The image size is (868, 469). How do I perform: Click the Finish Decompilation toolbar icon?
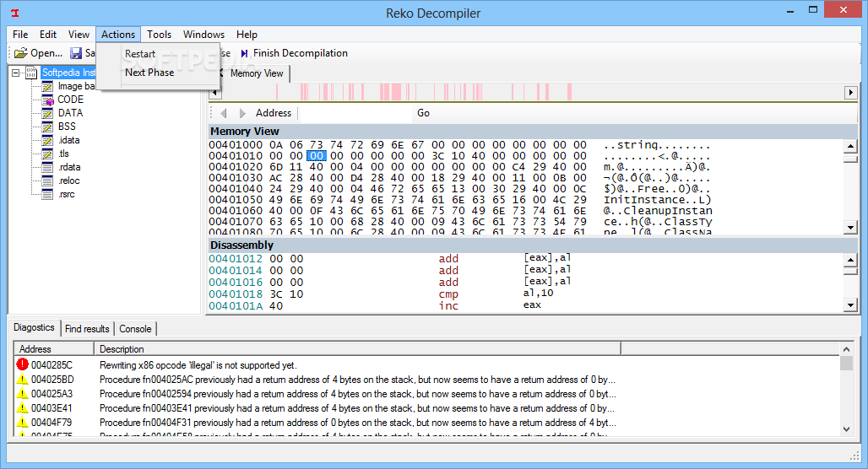click(244, 53)
